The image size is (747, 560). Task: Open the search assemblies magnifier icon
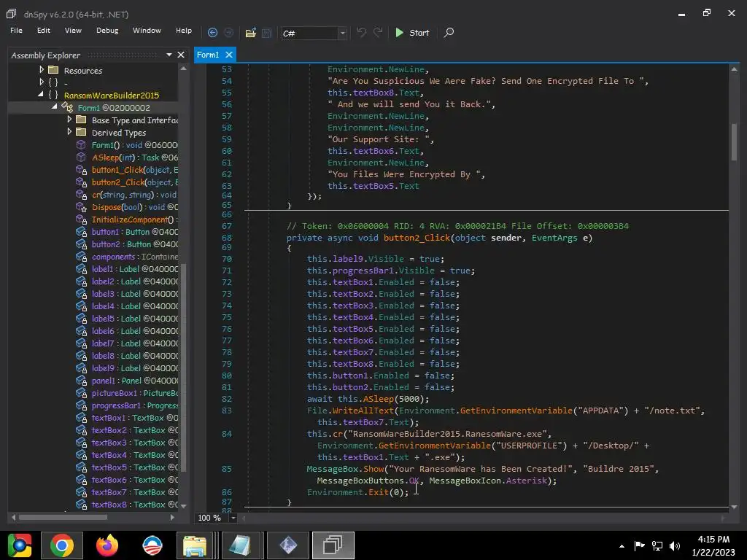(x=449, y=32)
